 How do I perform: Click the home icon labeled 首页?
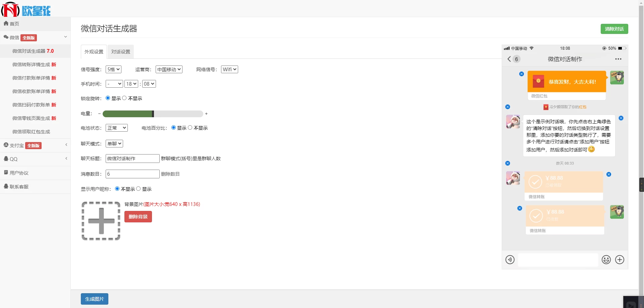[x=11, y=24]
